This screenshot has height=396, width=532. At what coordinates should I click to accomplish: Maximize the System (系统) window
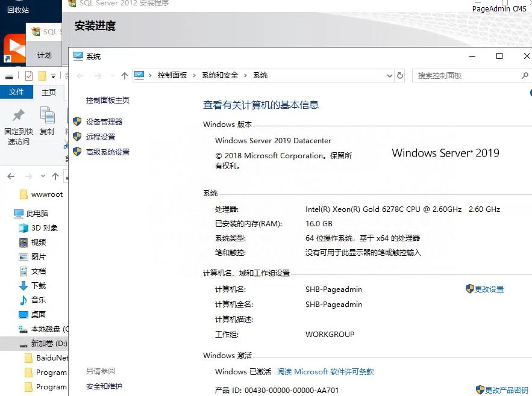[x=499, y=56]
